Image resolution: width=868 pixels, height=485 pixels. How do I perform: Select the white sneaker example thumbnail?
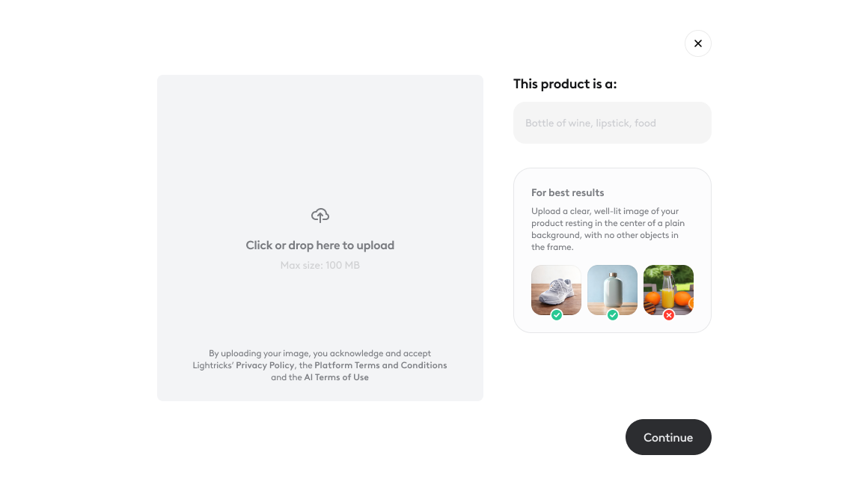(556, 287)
